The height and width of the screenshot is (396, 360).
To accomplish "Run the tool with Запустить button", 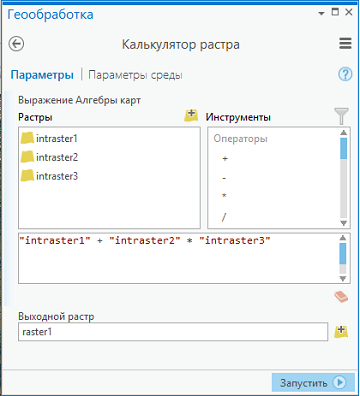I will pos(313,382).
